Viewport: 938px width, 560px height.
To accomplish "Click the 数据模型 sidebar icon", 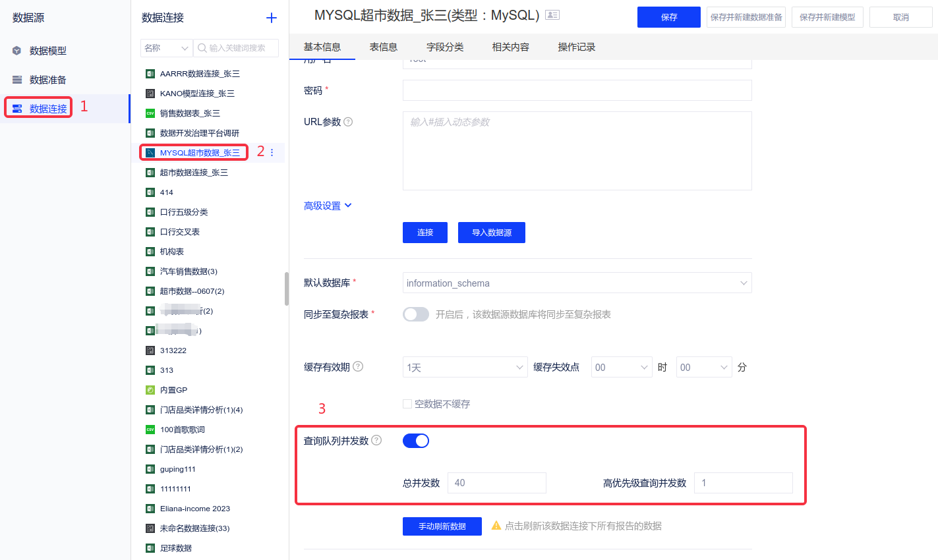I will pos(17,51).
